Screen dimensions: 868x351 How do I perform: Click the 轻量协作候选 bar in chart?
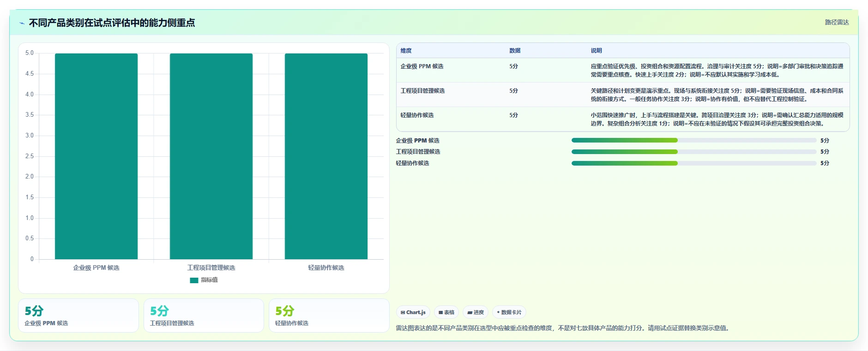326,156
